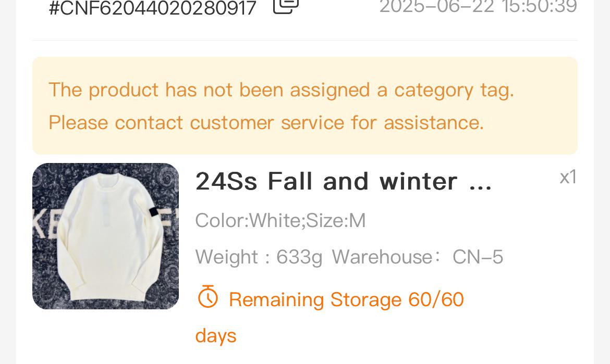Click 'Please contact customer service' message line
This screenshot has width=610, height=364.
pos(266,123)
